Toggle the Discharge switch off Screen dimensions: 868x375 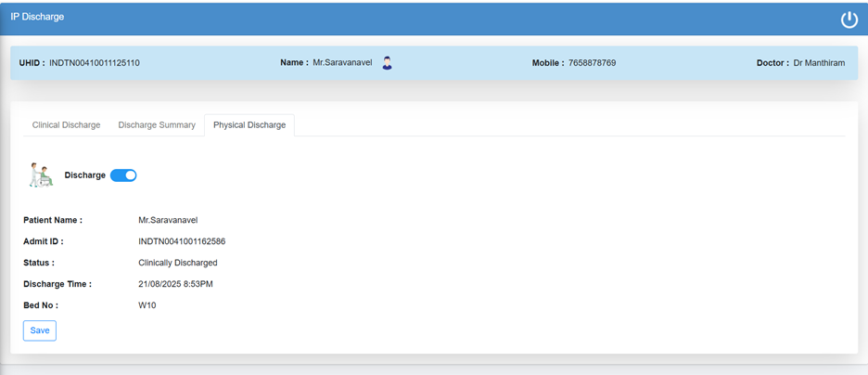click(123, 175)
